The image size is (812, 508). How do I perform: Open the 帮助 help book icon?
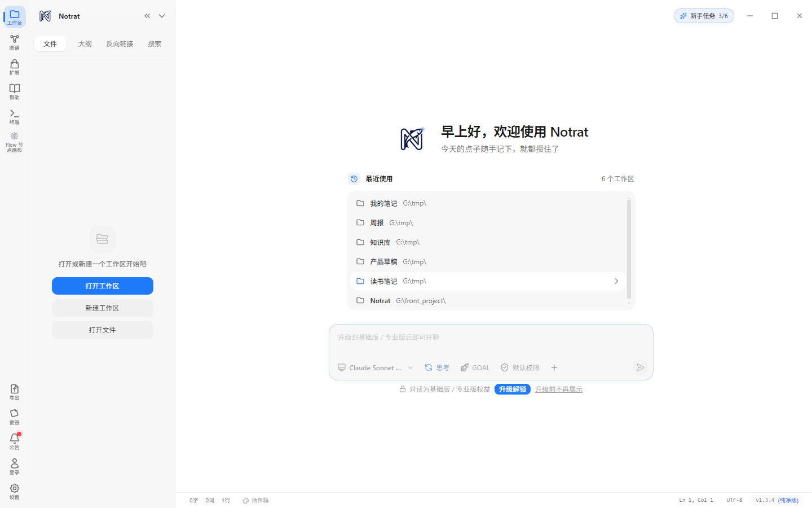[15, 92]
